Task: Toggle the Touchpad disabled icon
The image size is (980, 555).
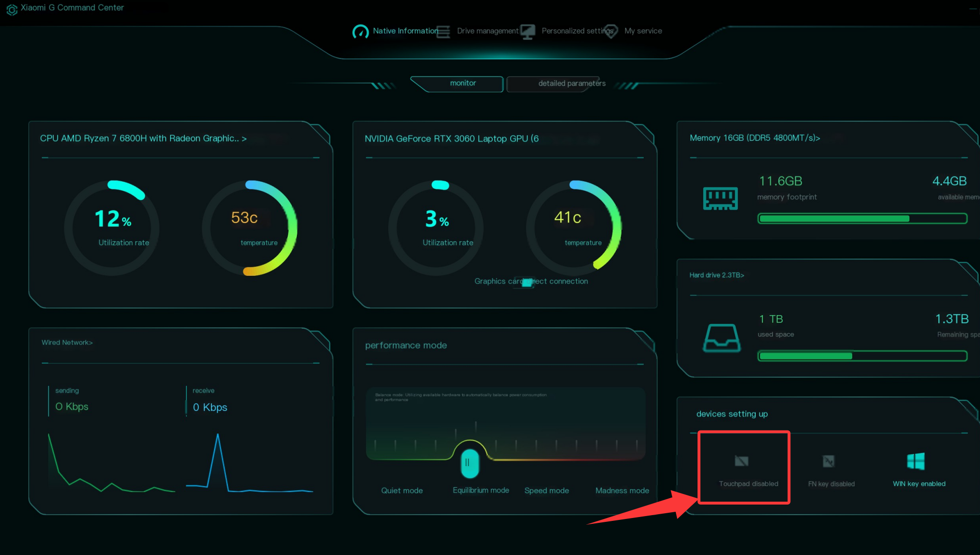Action: click(741, 461)
